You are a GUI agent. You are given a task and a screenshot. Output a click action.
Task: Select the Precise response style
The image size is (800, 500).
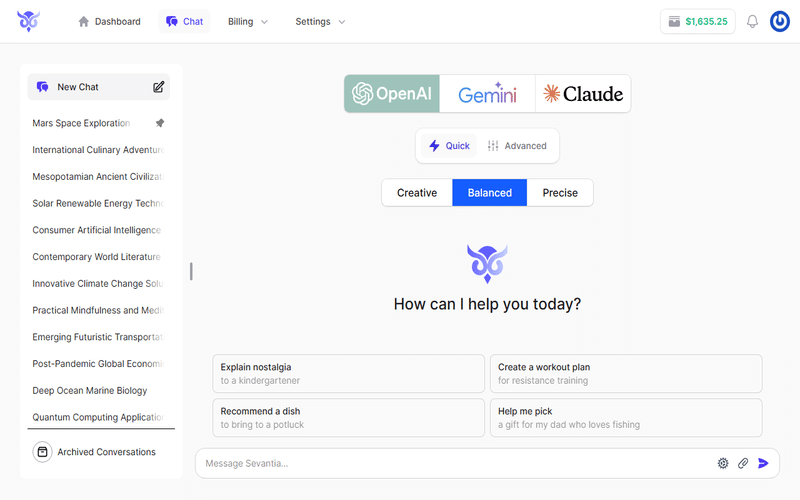click(x=560, y=193)
